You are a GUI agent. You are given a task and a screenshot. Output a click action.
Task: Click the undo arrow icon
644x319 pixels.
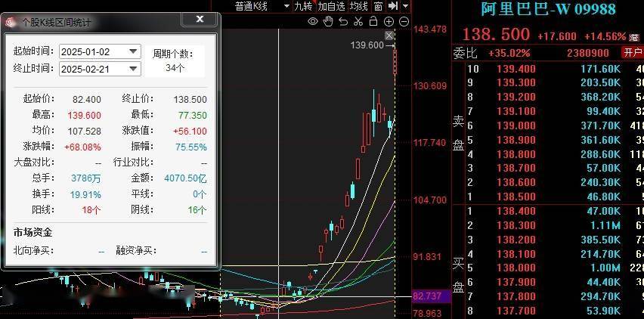pos(343,21)
